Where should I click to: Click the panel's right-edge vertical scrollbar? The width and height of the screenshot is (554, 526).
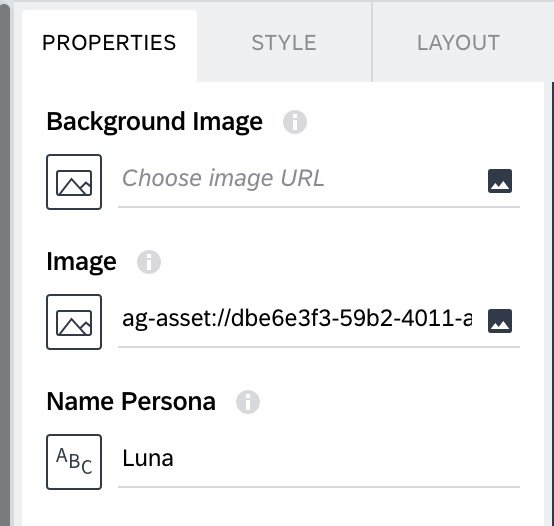click(552, 304)
